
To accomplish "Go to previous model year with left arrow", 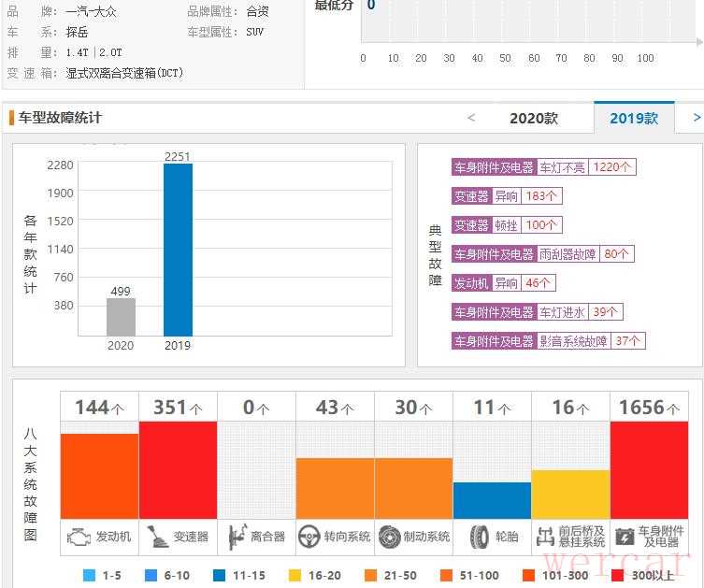I will click(x=471, y=118).
